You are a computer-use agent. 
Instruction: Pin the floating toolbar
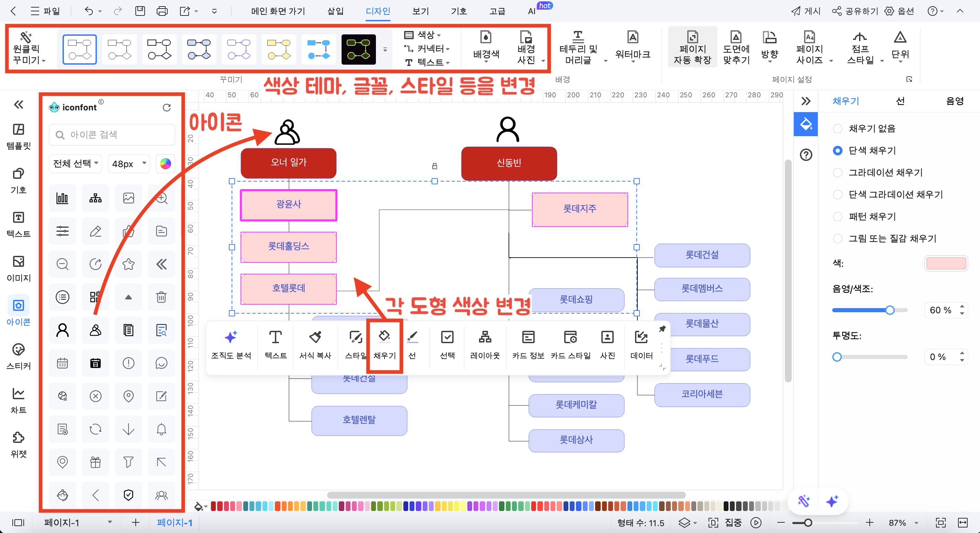coord(662,328)
